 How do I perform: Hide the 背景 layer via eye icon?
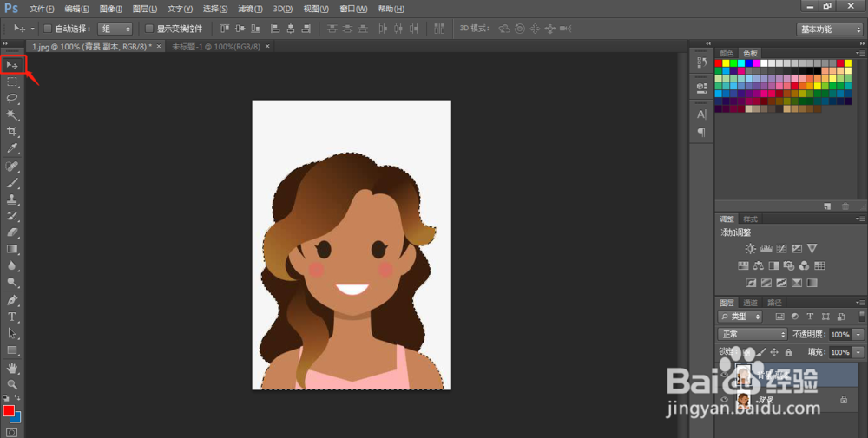[725, 400]
